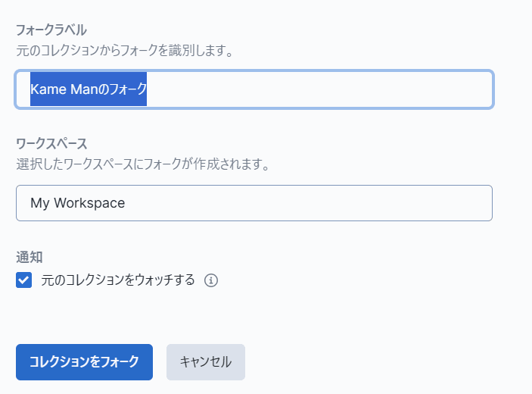Viewport: 532px width, 394px height.
Task: Click the コレクションをフォーク button
Action: (x=84, y=362)
